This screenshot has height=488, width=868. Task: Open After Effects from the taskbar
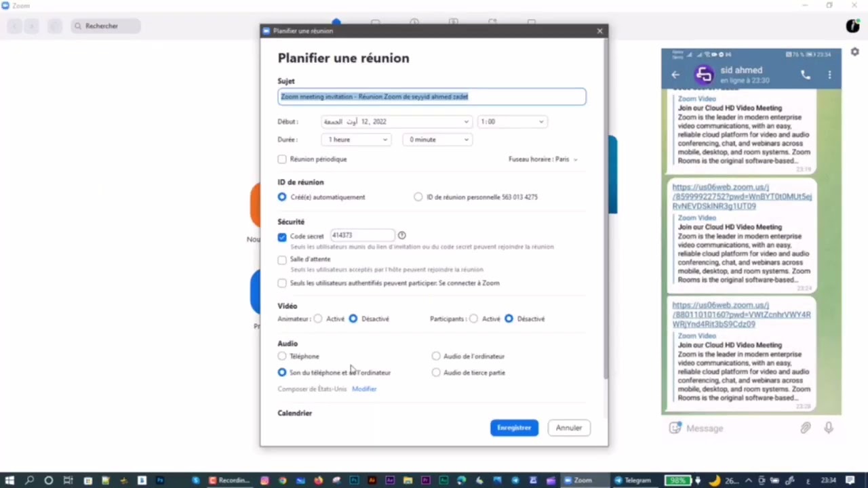pyautogui.click(x=390, y=481)
